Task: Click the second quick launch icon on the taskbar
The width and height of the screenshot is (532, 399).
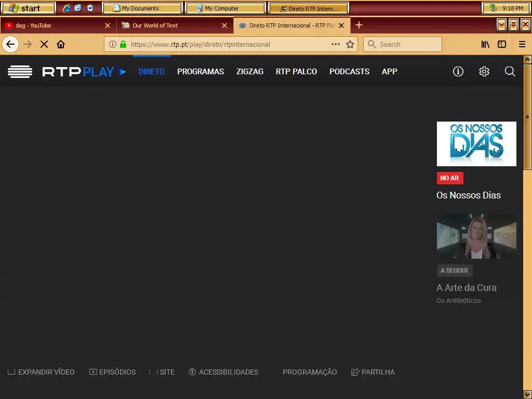Action: [x=78, y=8]
